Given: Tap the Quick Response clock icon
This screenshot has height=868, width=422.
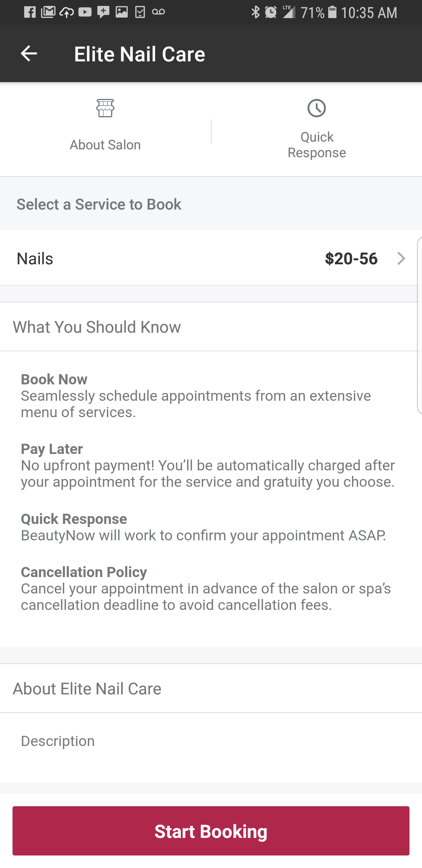Looking at the screenshot, I should [x=316, y=108].
